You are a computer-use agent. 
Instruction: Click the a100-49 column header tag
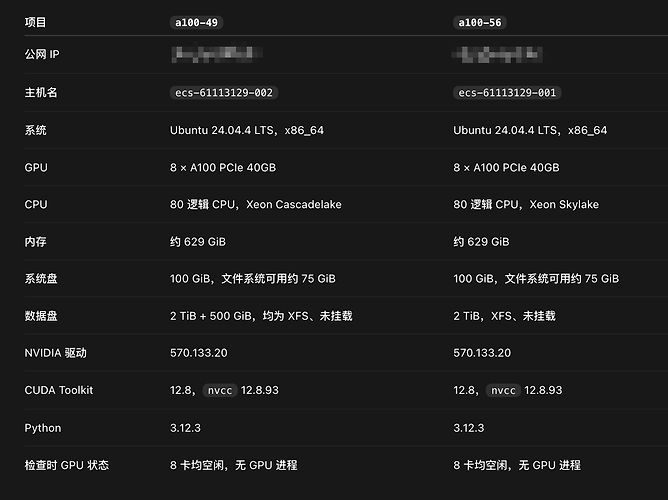click(x=196, y=23)
